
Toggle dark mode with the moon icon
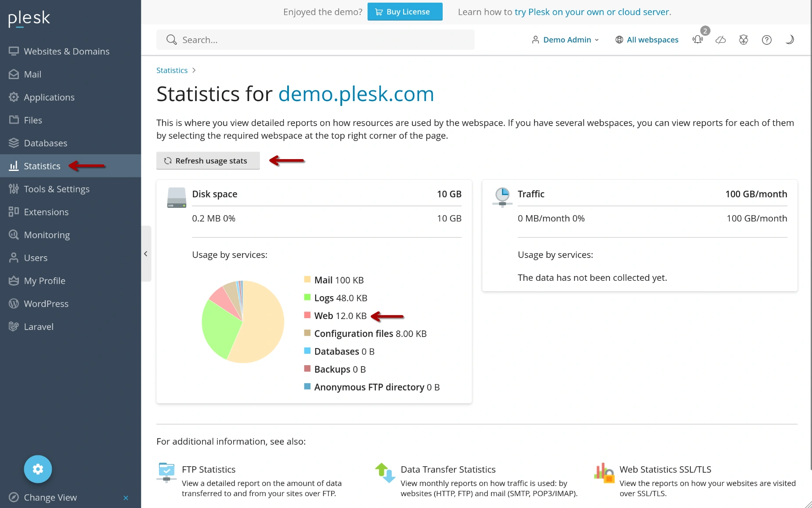(789, 40)
